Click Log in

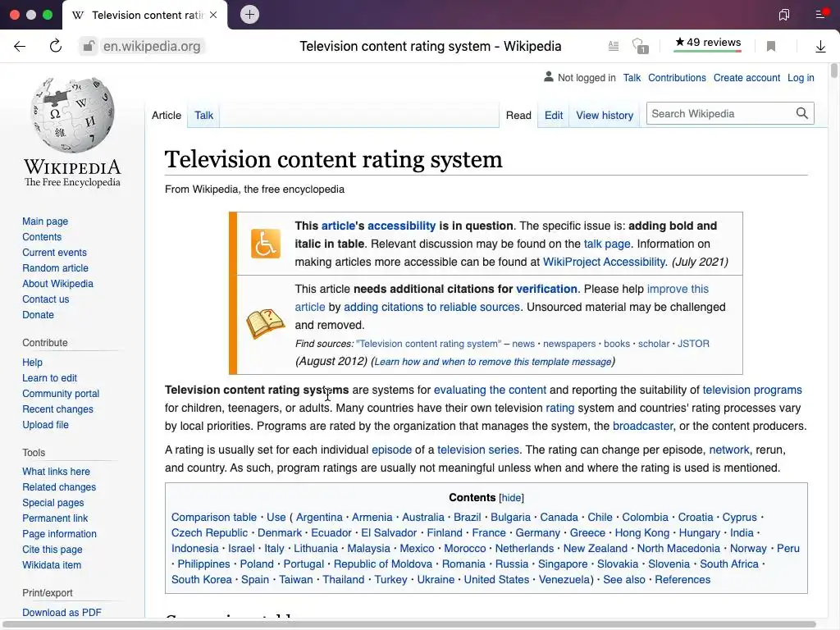[801, 78]
